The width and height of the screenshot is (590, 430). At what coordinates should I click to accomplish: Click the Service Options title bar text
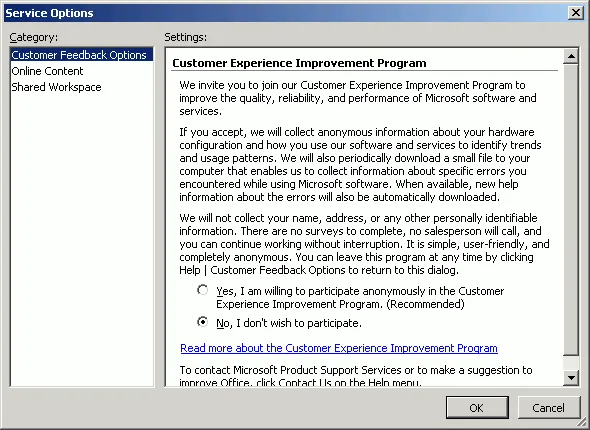[49, 13]
